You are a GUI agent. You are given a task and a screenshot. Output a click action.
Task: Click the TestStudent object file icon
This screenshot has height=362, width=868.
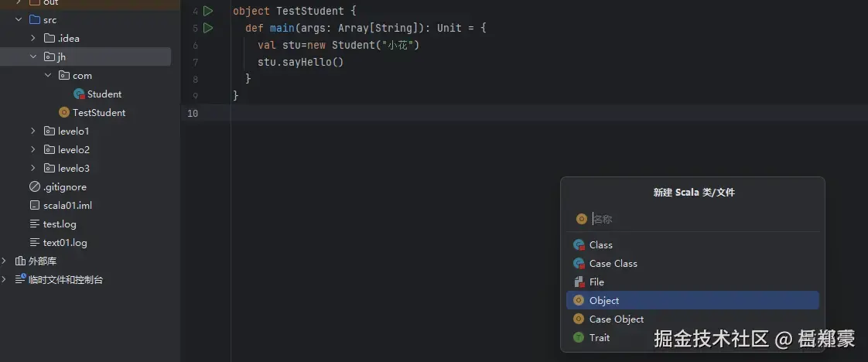pos(64,112)
